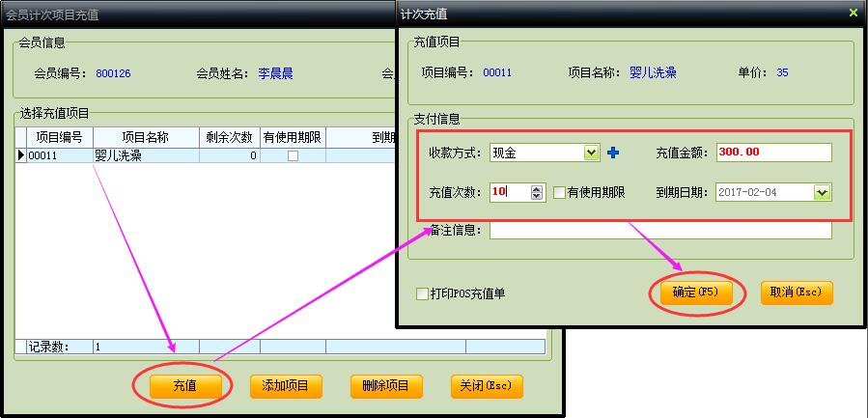Click the blue project name 婴儿洗澡 in the dialog
868x418 pixels.
tap(653, 72)
